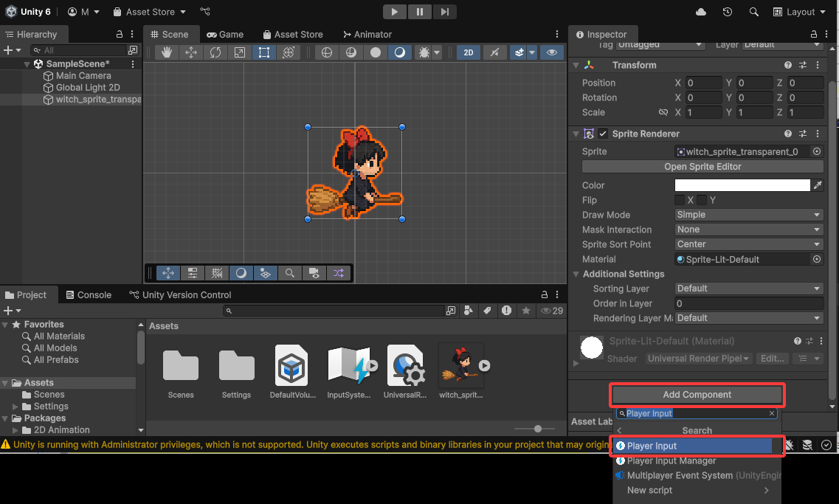839x504 pixels.
Task: Open the Draw Mode dropdown
Action: point(748,215)
